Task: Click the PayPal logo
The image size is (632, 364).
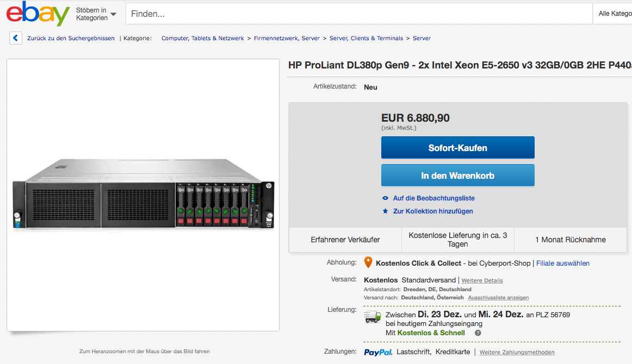Action: [x=378, y=353]
